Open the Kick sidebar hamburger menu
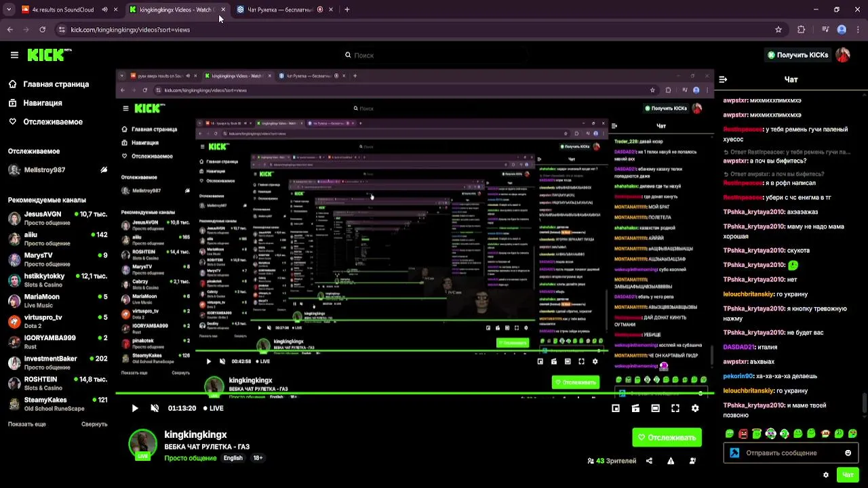 click(14, 55)
